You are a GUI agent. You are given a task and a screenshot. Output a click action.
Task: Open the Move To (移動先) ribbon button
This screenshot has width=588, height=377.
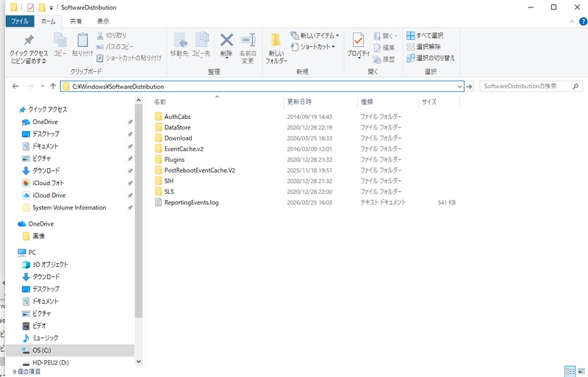179,45
